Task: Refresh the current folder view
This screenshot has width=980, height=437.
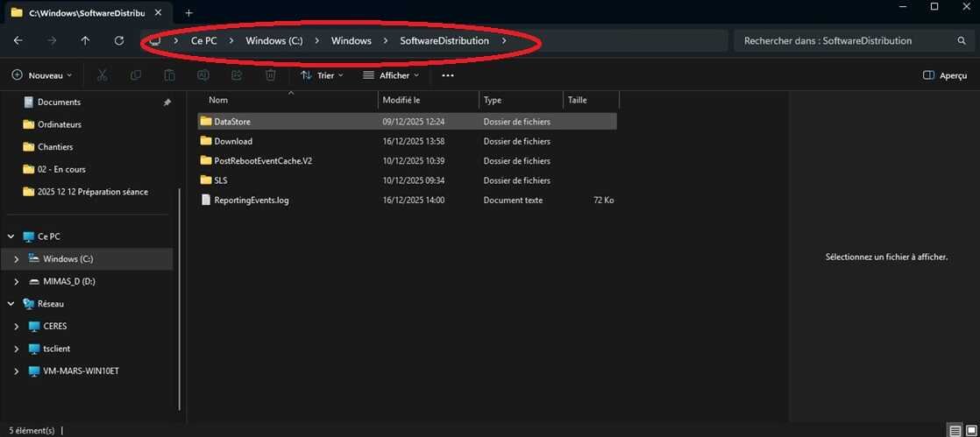Action: pos(119,41)
